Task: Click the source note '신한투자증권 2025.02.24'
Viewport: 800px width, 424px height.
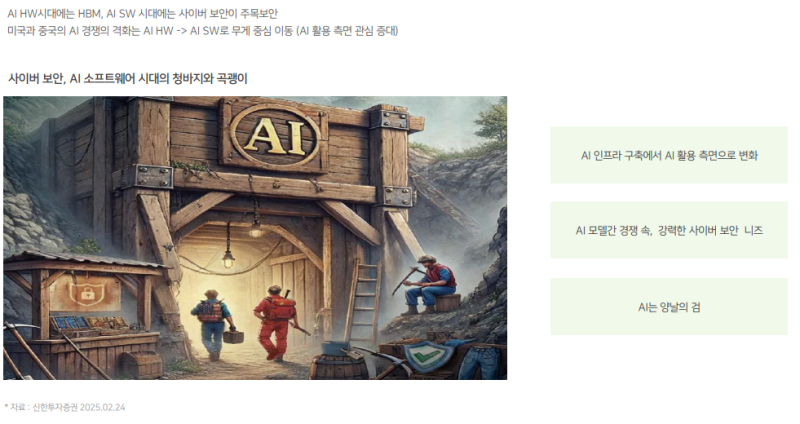Action: [x=79, y=407]
